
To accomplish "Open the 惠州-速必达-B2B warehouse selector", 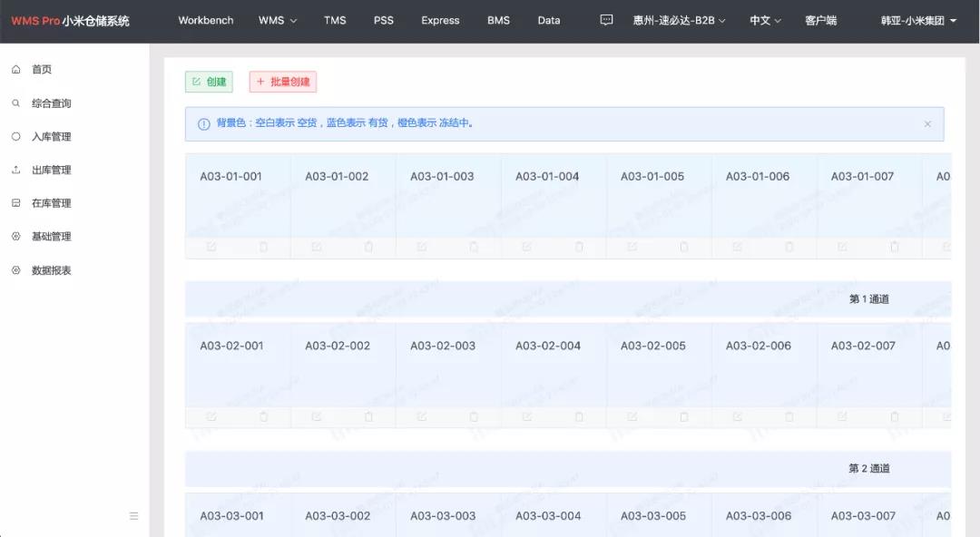I will 679,20.
